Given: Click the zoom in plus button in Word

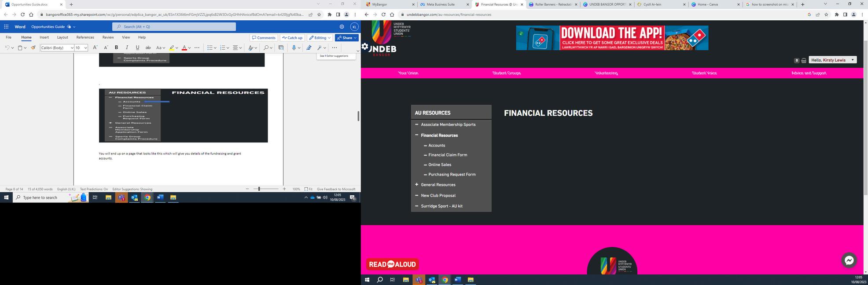Looking at the screenshot, I should (284, 189).
